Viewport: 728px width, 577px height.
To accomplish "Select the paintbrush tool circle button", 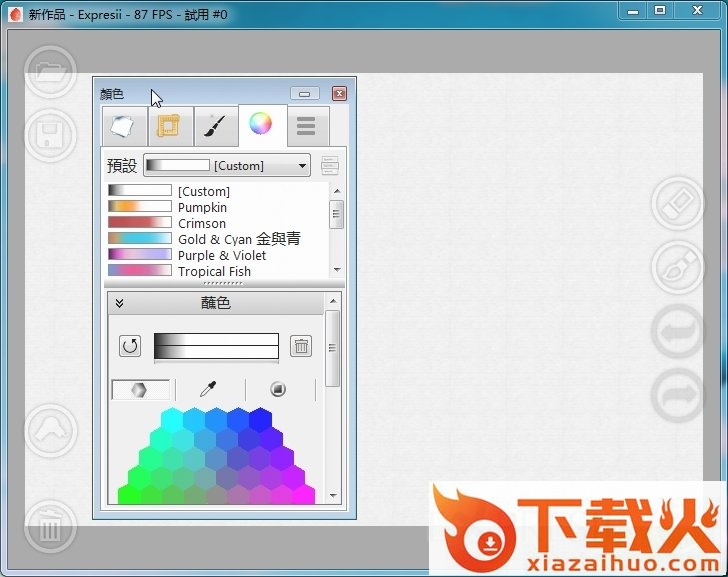I will [x=678, y=267].
